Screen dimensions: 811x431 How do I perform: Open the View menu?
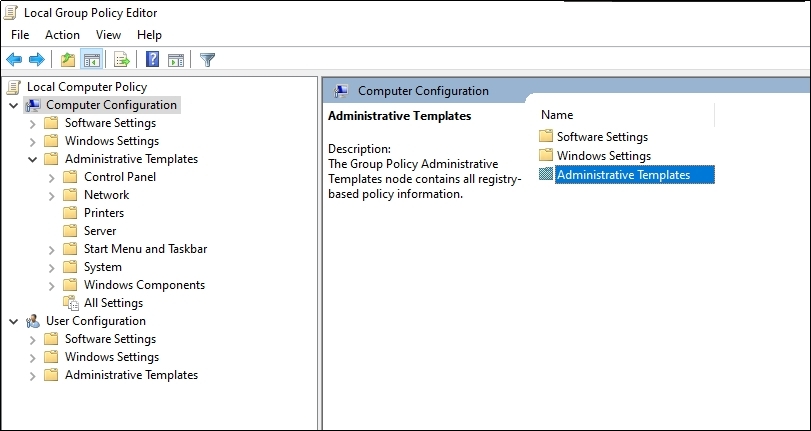click(108, 35)
